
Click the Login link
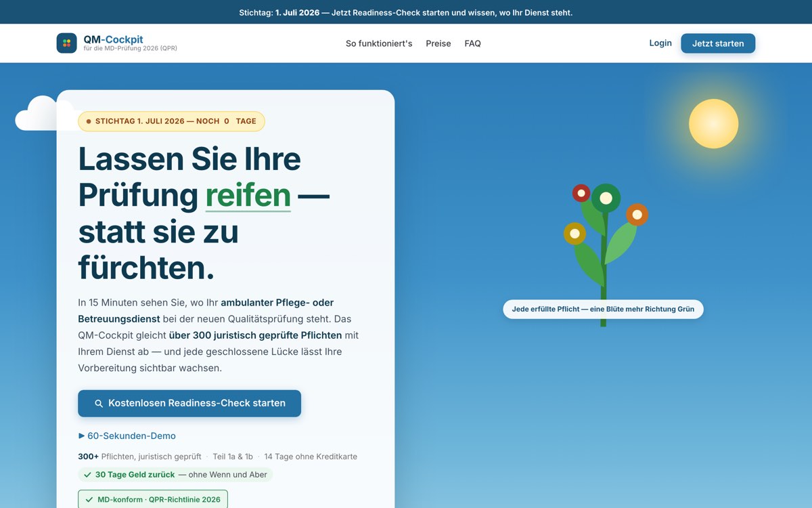click(x=660, y=43)
